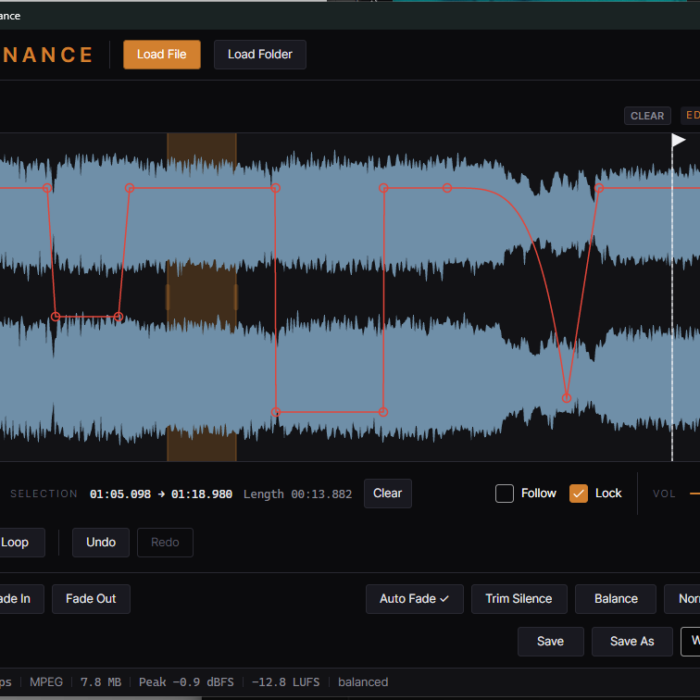This screenshot has width=700, height=700.
Task: Select the envelope point at bottom-right of rectangular drop
Action: (383, 412)
